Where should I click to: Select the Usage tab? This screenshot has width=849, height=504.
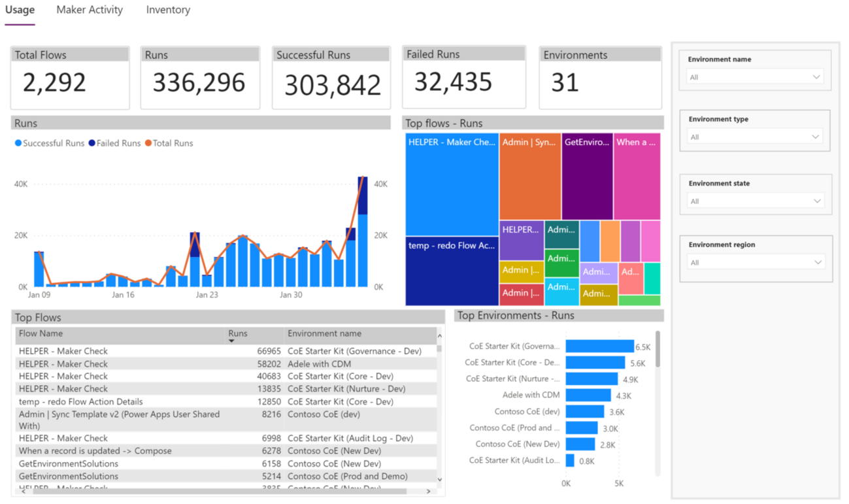point(20,10)
